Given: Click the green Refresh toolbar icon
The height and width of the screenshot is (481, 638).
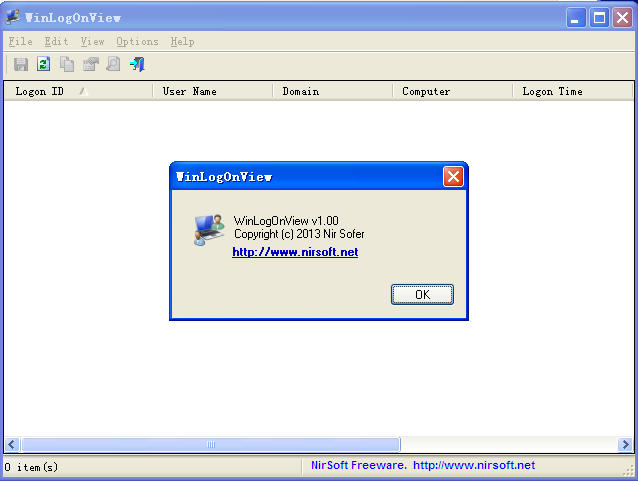Looking at the screenshot, I should pyautogui.click(x=44, y=64).
